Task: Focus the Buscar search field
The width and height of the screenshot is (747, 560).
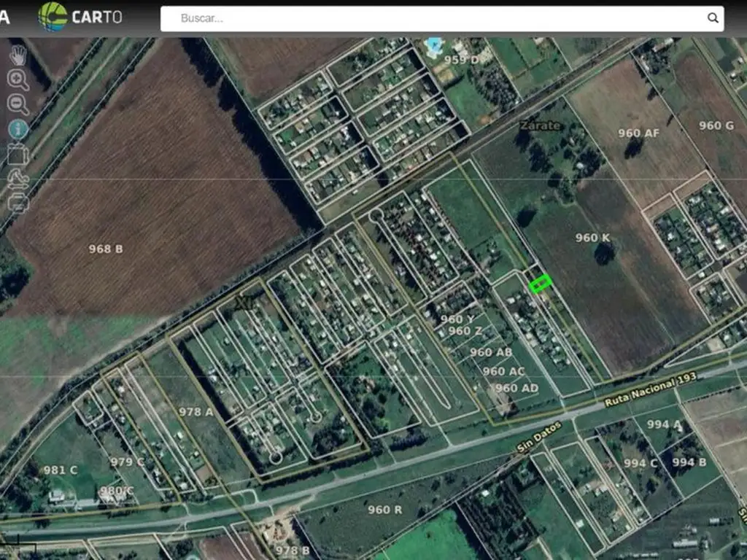Action: (x=438, y=18)
